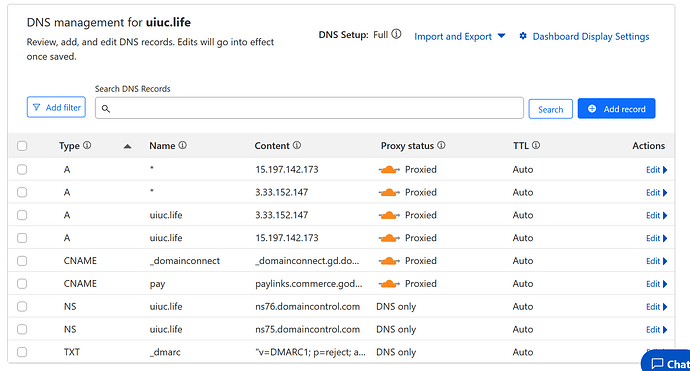Click the Name column header
Viewport: 690px width, 371px height.
(162, 146)
